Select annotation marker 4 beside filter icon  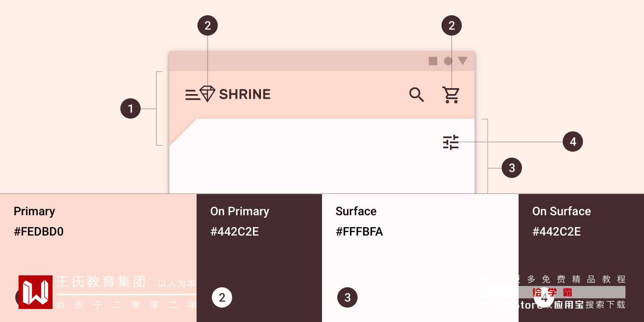click(x=573, y=142)
